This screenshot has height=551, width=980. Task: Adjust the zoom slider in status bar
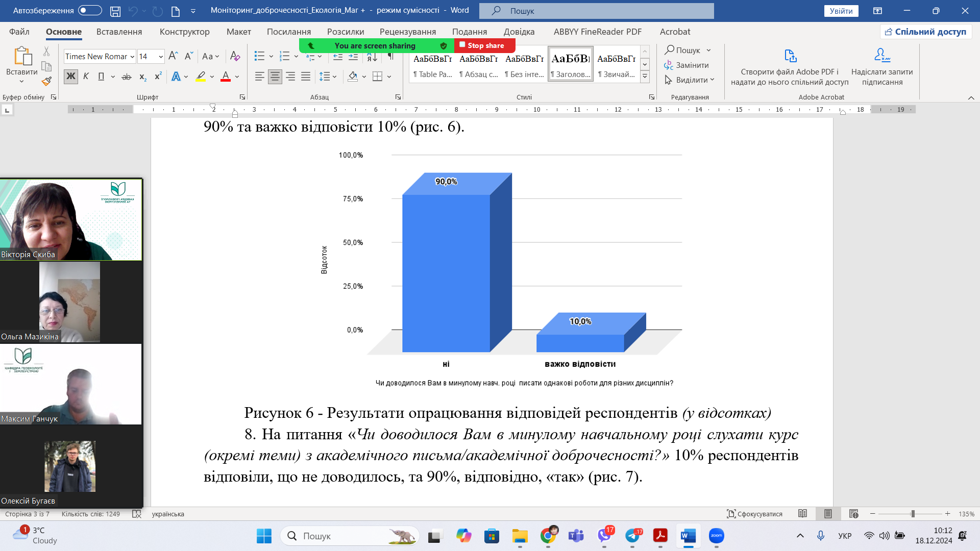913,514
